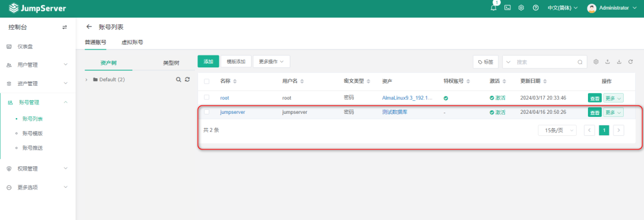
Task: Click page number 1
Action: point(603,131)
